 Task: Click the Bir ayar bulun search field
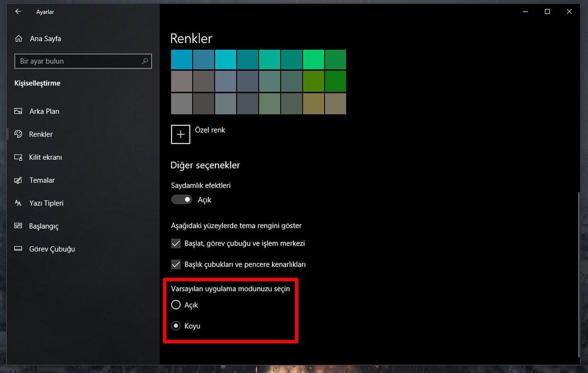[78, 61]
